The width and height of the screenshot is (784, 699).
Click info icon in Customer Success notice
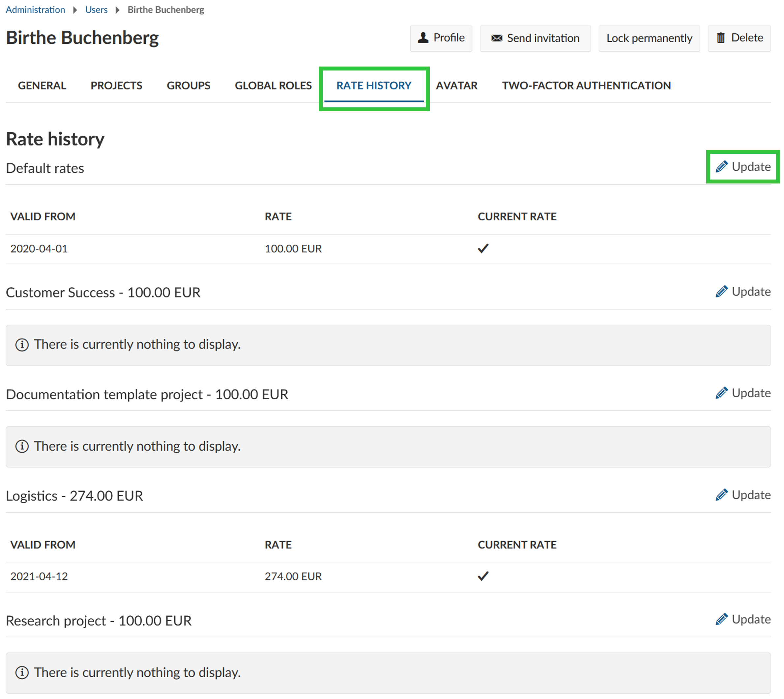[x=22, y=345]
